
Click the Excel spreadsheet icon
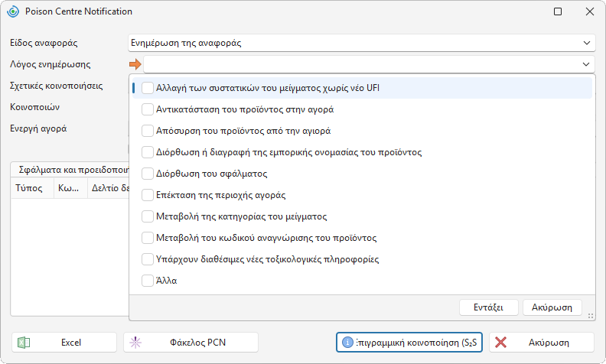tap(24, 343)
